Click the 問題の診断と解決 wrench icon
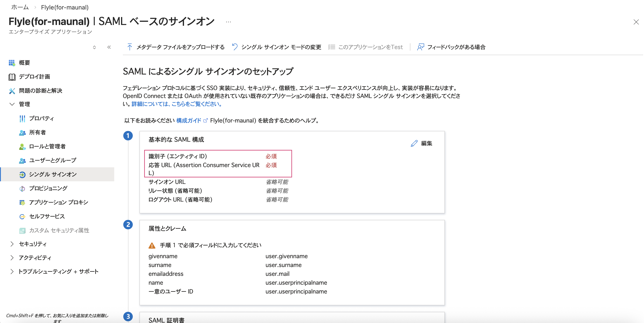644x323 pixels. click(x=12, y=91)
